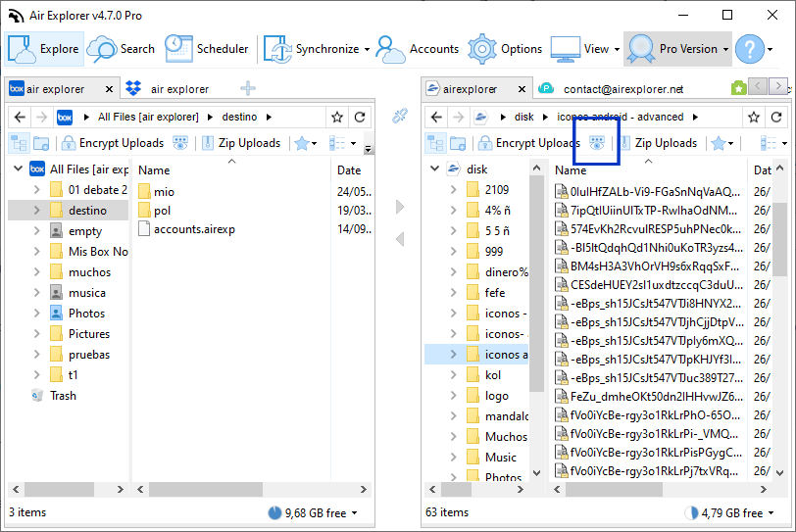
Task: Refresh the right pane
Action: [x=776, y=118]
